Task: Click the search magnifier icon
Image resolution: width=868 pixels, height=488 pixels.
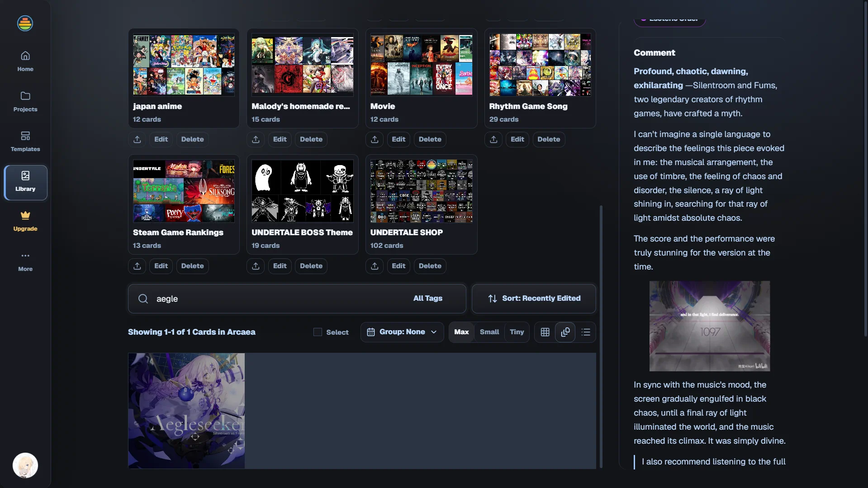Action: point(143,298)
